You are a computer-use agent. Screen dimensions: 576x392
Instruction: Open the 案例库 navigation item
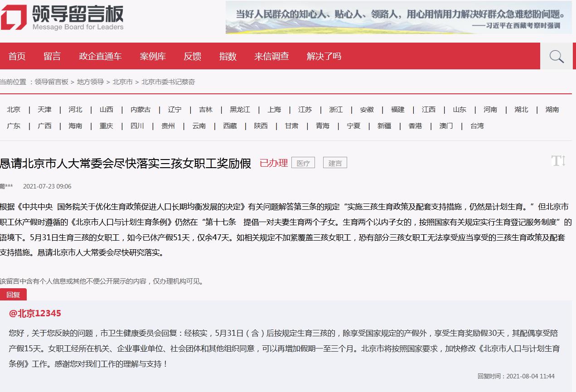click(153, 56)
